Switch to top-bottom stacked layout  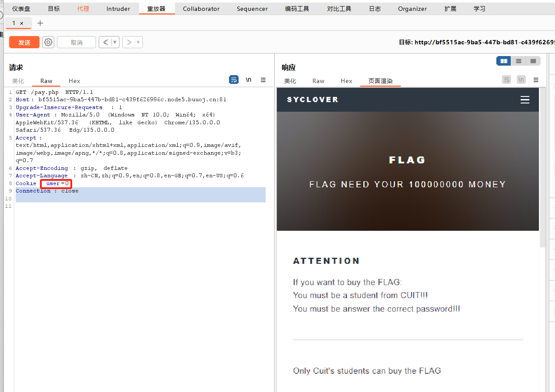518,61
